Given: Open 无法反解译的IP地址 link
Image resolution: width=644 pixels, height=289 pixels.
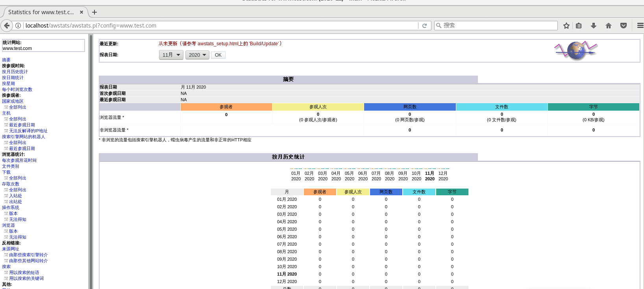Looking at the screenshot, I should pos(28,131).
